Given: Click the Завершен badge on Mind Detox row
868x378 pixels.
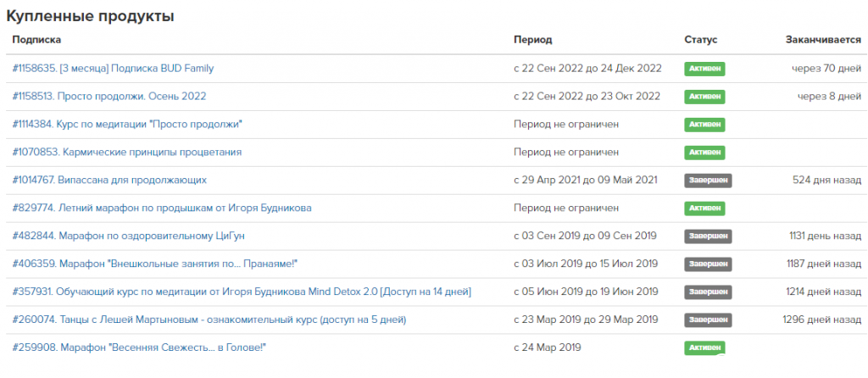Looking at the screenshot, I should [x=708, y=292].
